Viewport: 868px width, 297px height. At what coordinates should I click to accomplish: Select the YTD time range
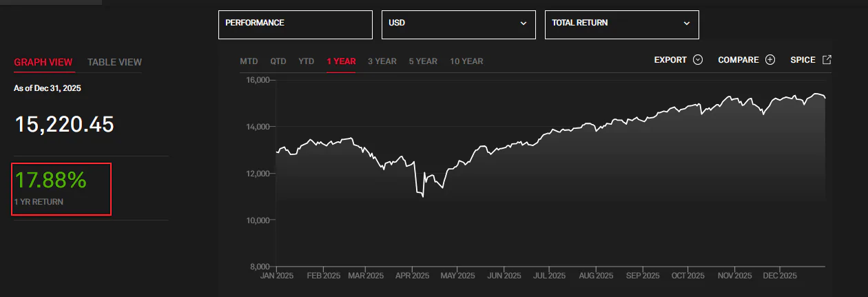(306, 61)
